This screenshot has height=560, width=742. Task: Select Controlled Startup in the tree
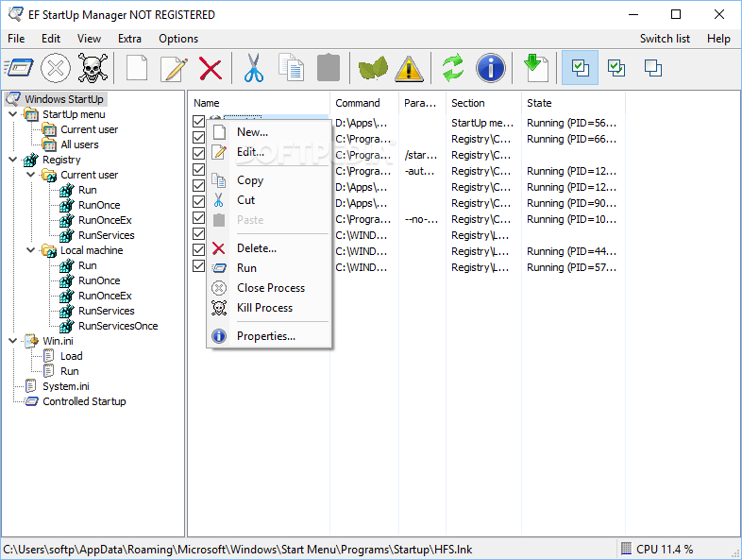[84, 401]
